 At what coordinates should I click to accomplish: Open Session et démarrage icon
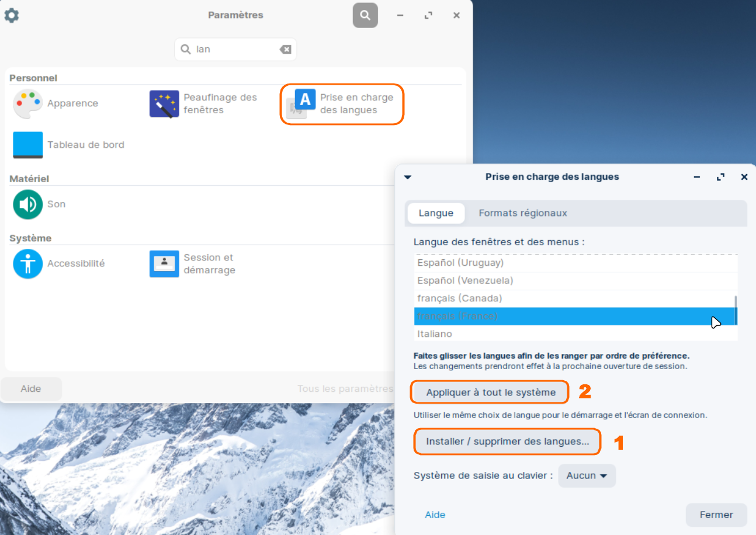pyautogui.click(x=164, y=264)
